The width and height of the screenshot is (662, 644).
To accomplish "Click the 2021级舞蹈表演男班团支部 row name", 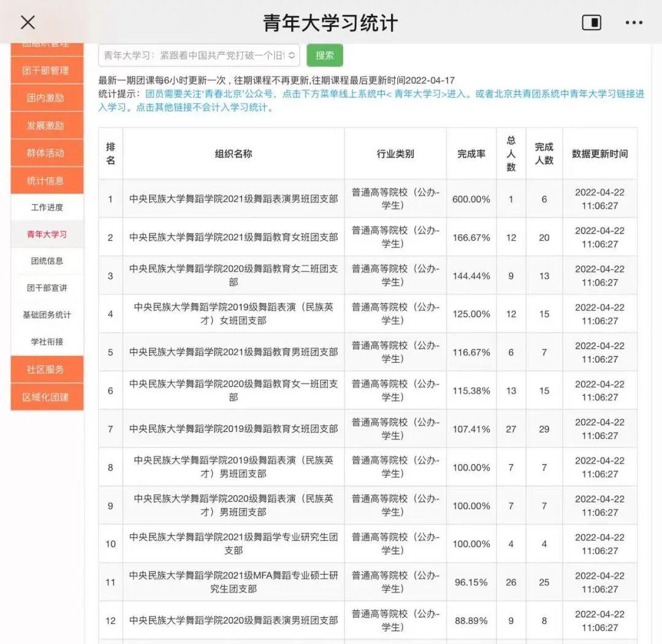I will 233,199.
